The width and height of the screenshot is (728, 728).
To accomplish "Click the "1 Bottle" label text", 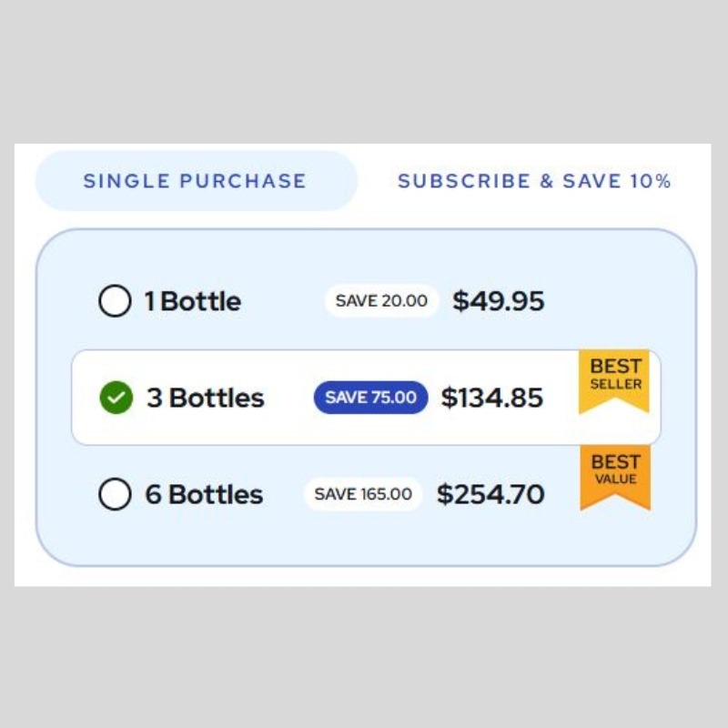I will point(193,301).
